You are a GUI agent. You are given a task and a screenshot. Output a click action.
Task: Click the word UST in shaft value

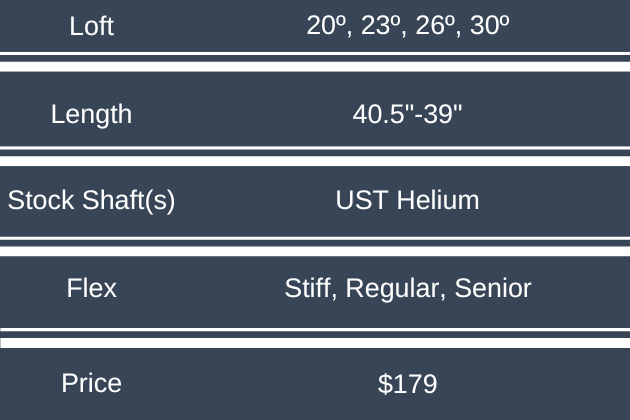359,200
